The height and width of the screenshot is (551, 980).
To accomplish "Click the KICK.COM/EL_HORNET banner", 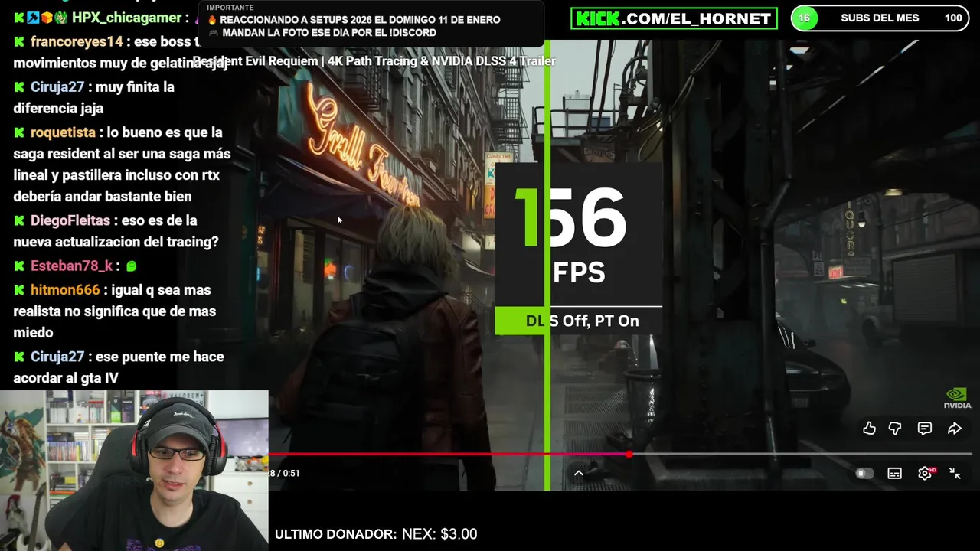I will pos(674,18).
